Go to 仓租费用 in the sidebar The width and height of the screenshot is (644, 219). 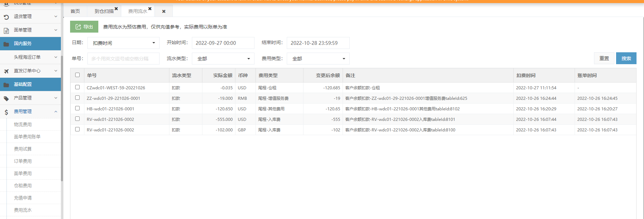[23, 186]
